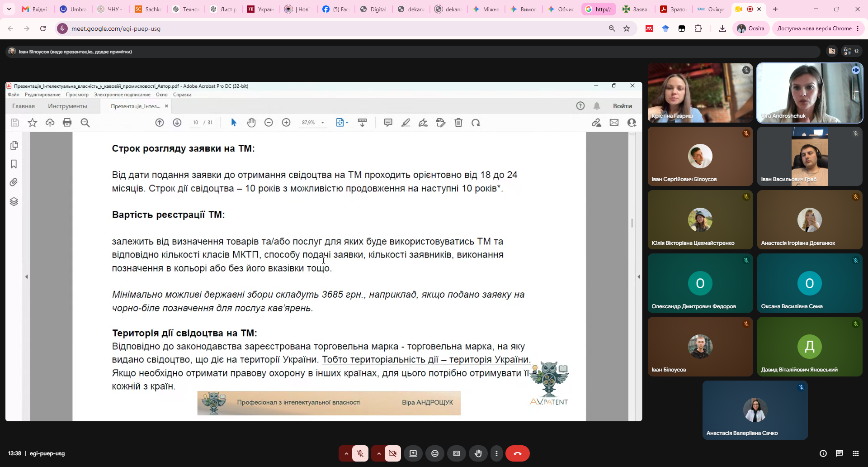Zoom in with the plus icon
Viewport: 868px width, 467px height.
point(286,123)
